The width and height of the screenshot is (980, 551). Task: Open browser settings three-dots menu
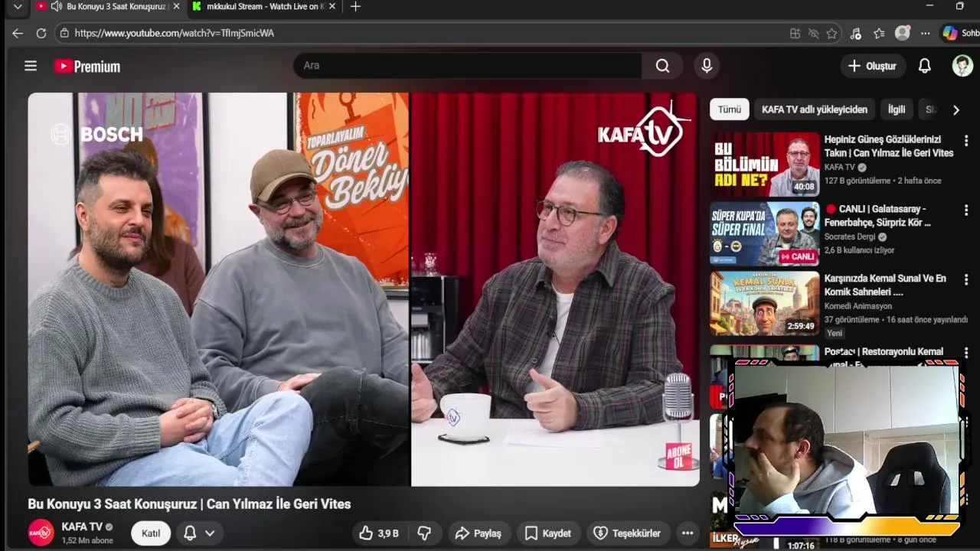point(926,33)
